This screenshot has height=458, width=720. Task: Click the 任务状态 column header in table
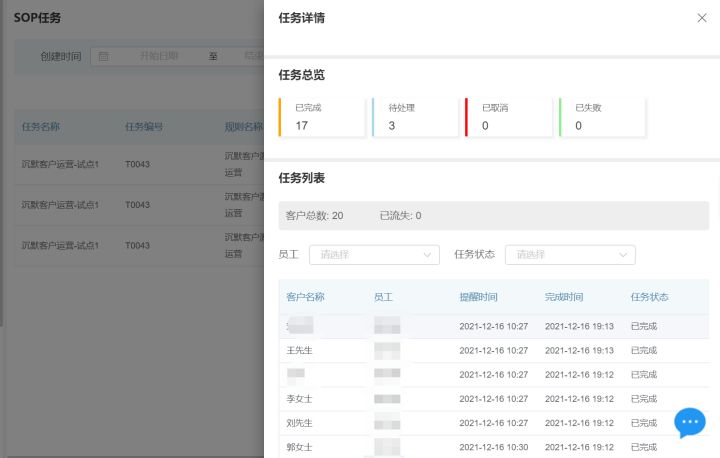[x=650, y=297]
